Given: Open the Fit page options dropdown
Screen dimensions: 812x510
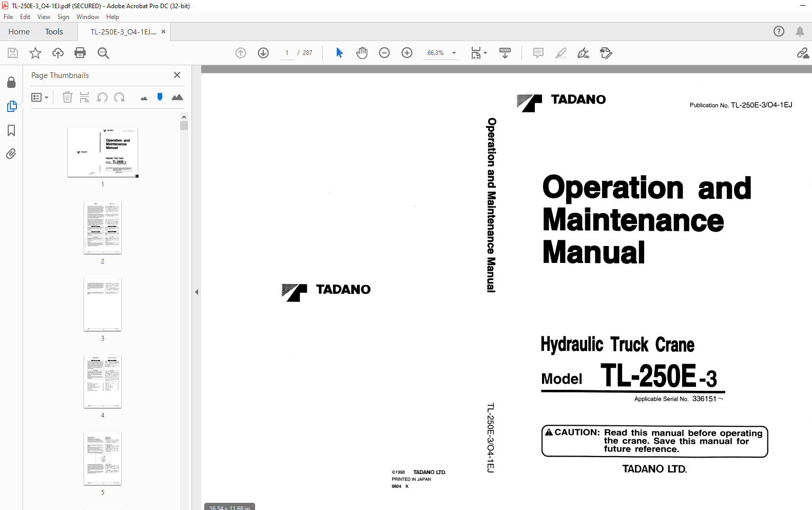Looking at the screenshot, I should click(479, 53).
